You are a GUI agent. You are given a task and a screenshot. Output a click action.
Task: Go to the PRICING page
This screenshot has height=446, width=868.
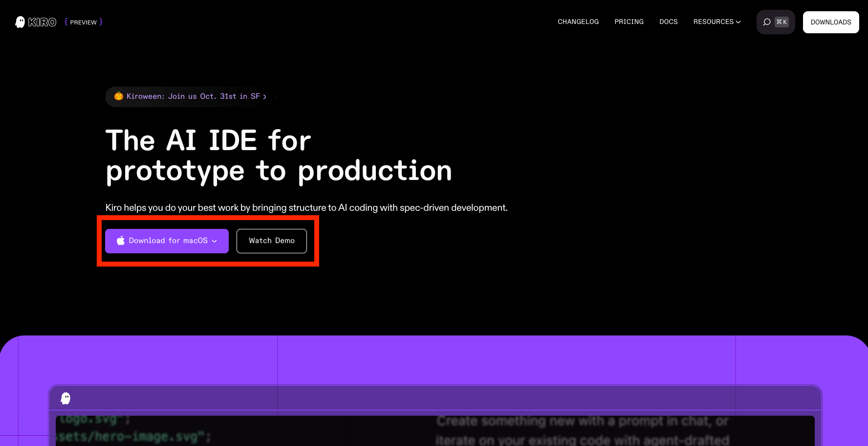tap(629, 22)
